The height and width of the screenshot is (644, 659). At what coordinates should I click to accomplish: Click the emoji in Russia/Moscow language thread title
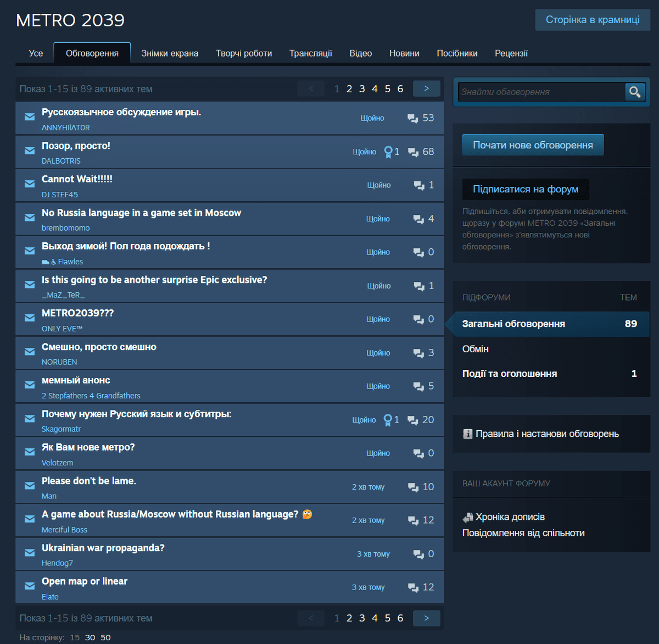(307, 514)
